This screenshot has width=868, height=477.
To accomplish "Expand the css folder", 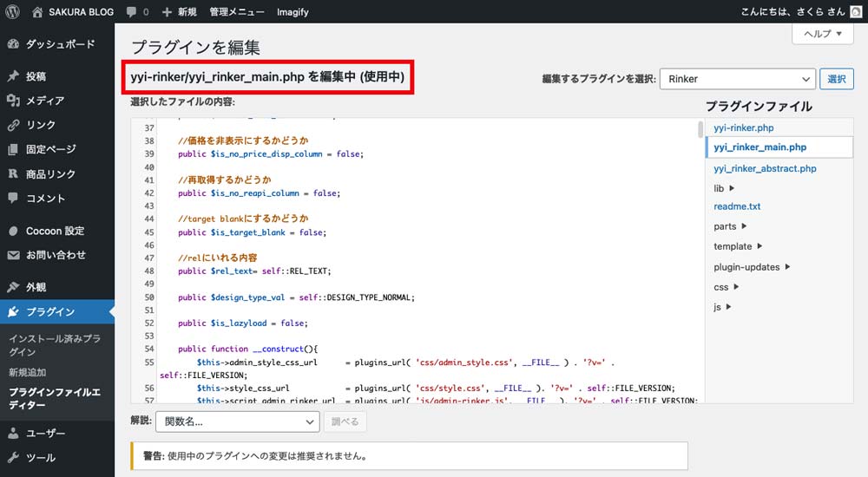I will (727, 287).
